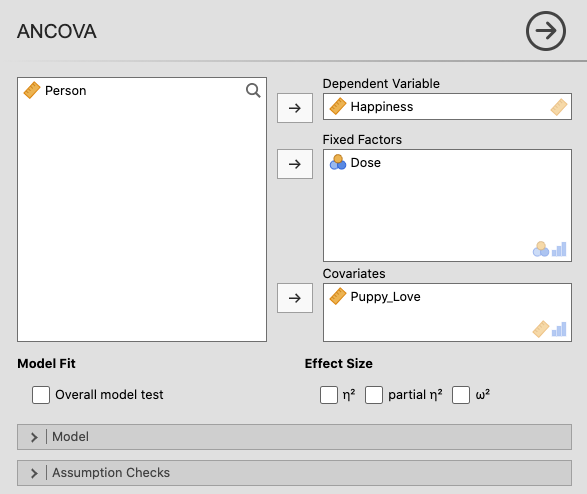Screen dimensions: 587x494
Task: Click the Fixed Factors label
Action: coord(362,140)
